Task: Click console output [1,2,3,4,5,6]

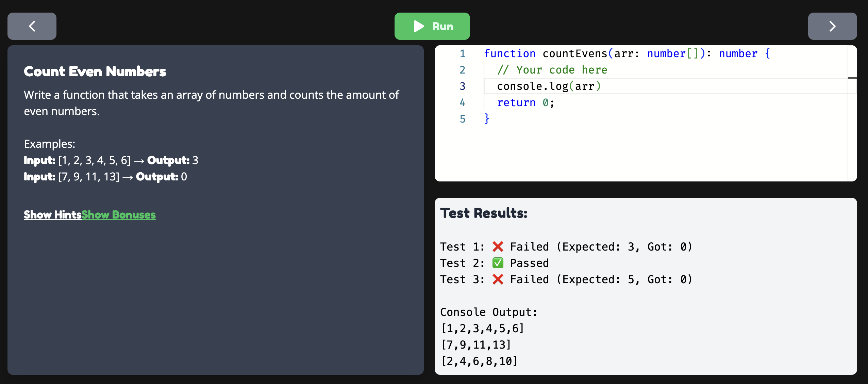Action: 482,328
